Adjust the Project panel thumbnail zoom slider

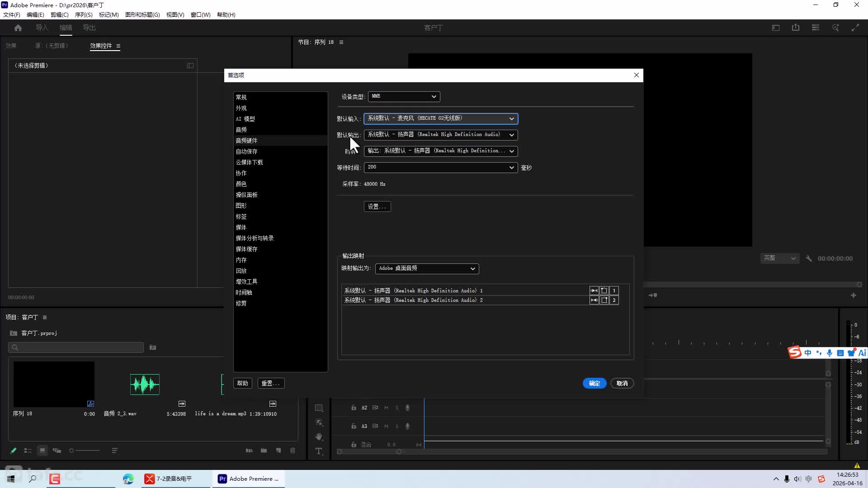click(x=85, y=450)
